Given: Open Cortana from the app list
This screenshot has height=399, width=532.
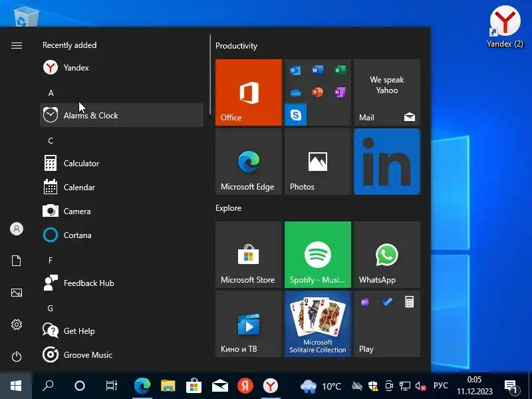Looking at the screenshot, I should click(122, 235).
